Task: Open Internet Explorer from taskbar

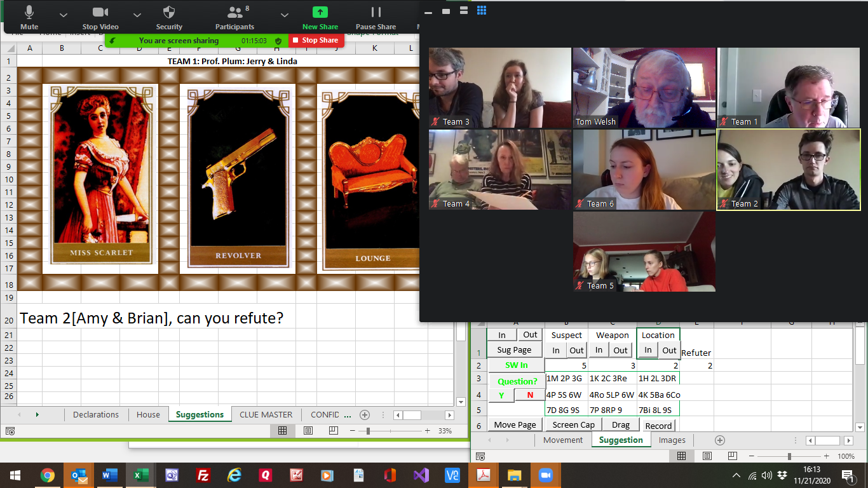Action: 234,475
